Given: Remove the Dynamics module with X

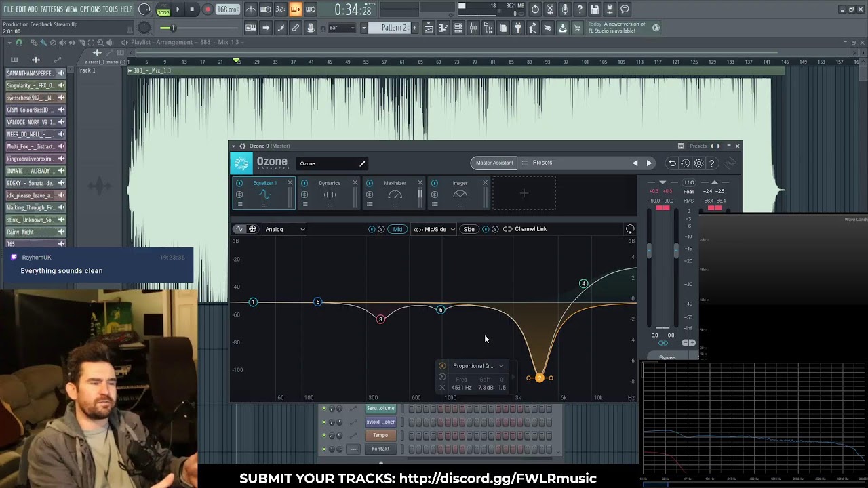Looking at the screenshot, I should point(355,183).
